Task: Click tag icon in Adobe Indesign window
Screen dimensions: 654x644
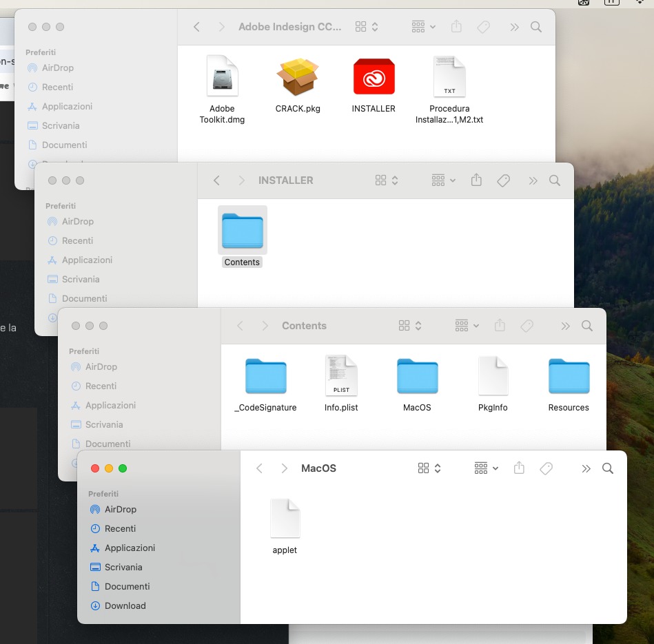Action: 483,27
